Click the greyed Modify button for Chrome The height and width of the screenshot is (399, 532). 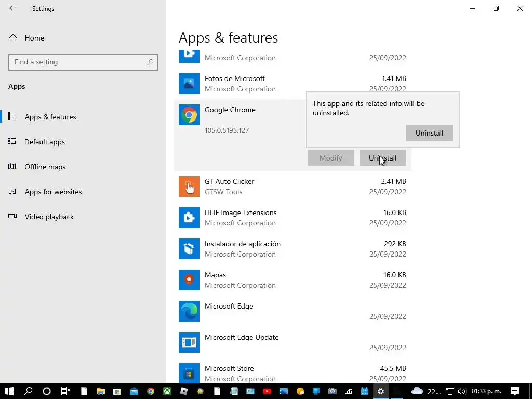click(331, 158)
